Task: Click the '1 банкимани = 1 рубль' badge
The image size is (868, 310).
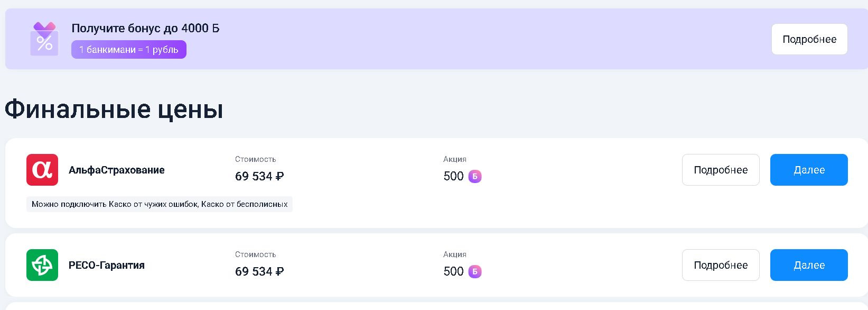Action: [x=129, y=50]
